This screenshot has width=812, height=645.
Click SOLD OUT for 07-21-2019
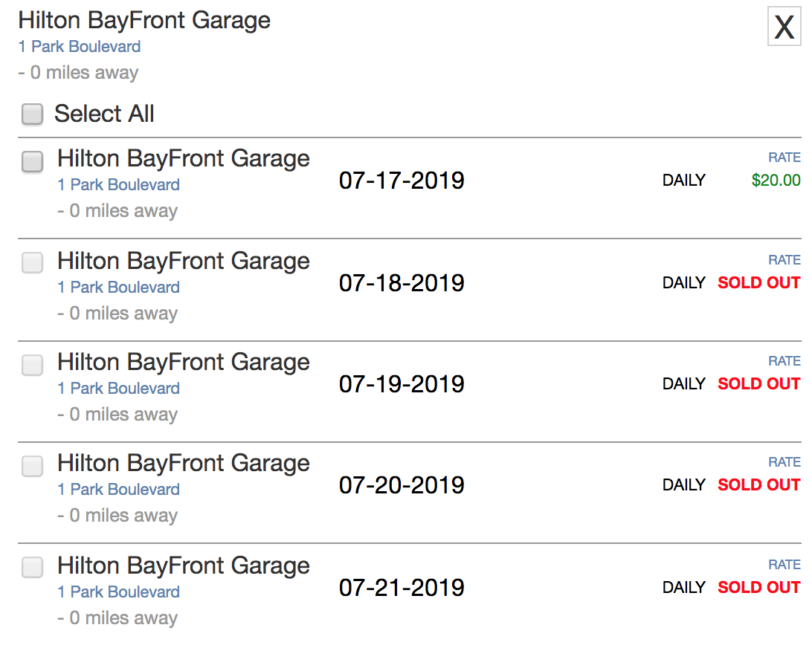coord(759,587)
